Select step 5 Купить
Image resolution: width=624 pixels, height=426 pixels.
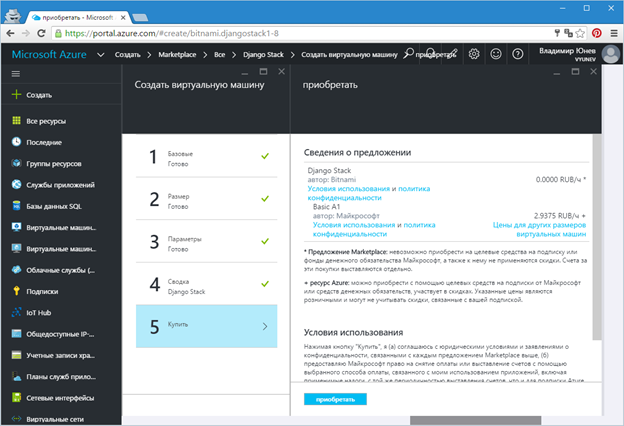pyautogui.click(x=207, y=326)
